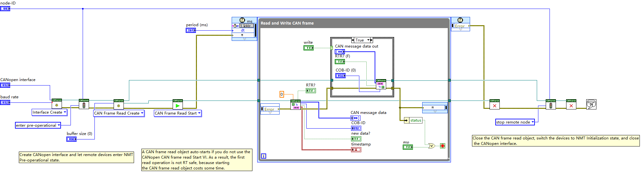Click the CAN message data out U8 terminal
This screenshot has height=172, width=644.
coord(340,51)
